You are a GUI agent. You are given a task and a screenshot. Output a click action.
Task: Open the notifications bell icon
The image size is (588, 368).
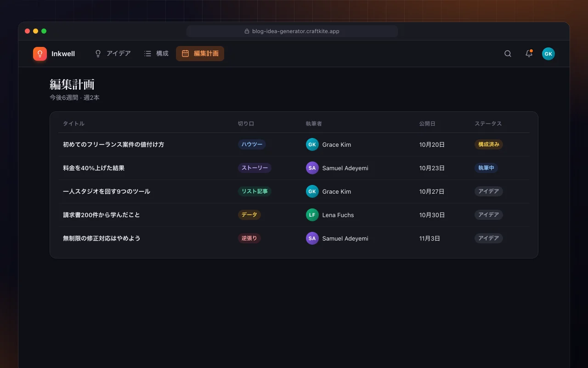click(x=529, y=54)
